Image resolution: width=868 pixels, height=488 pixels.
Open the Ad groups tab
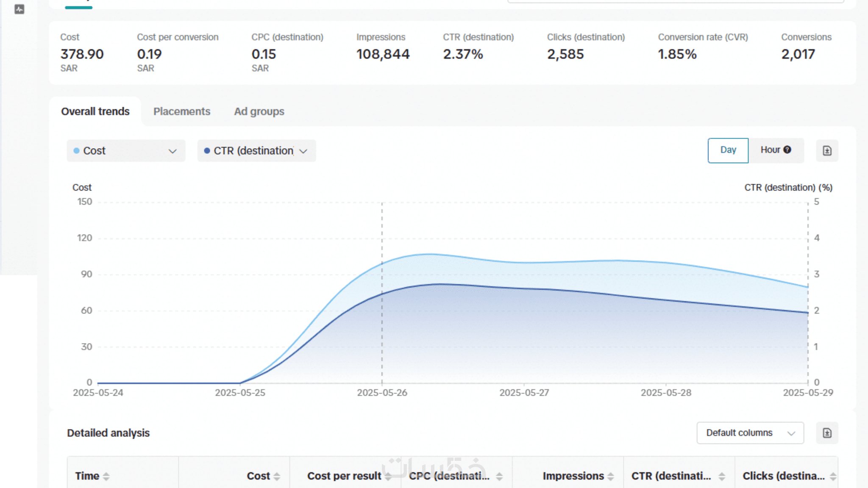(259, 111)
